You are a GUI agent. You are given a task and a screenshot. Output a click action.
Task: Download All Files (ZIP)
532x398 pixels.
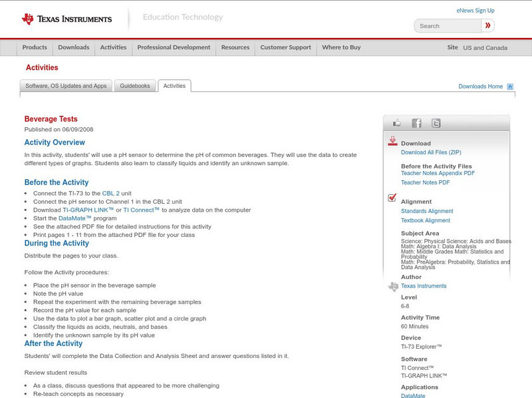pyautogui.click(x=431, y=152)
